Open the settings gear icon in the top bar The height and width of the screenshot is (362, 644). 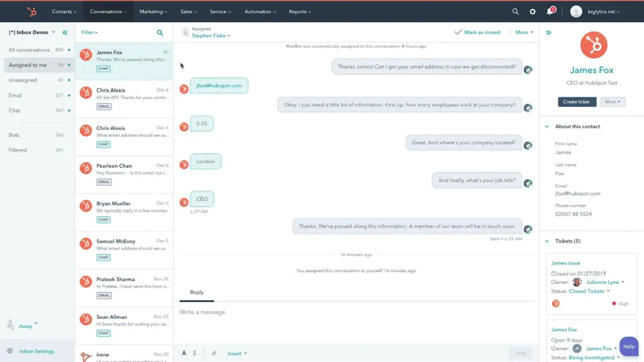point(532,11)
